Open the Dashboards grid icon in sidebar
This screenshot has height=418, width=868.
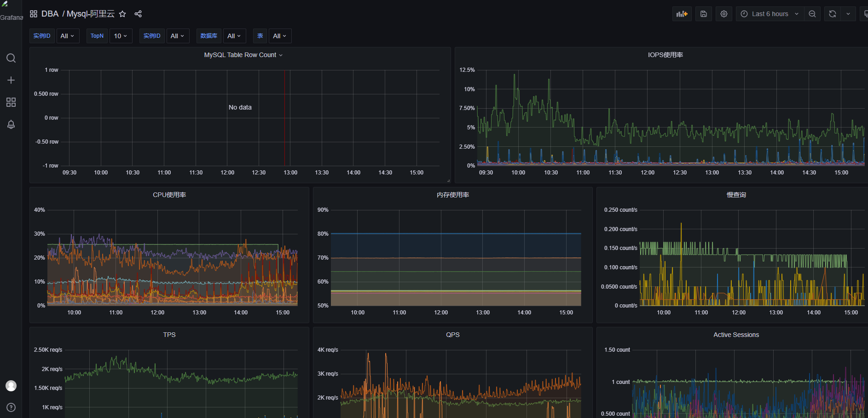tap(11, 102)
